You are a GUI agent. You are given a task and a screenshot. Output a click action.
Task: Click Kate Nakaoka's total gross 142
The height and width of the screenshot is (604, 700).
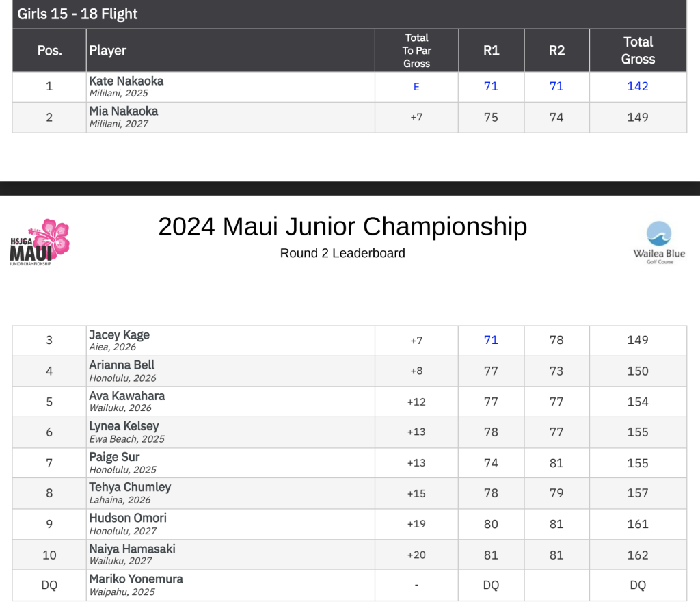point(637,86)
